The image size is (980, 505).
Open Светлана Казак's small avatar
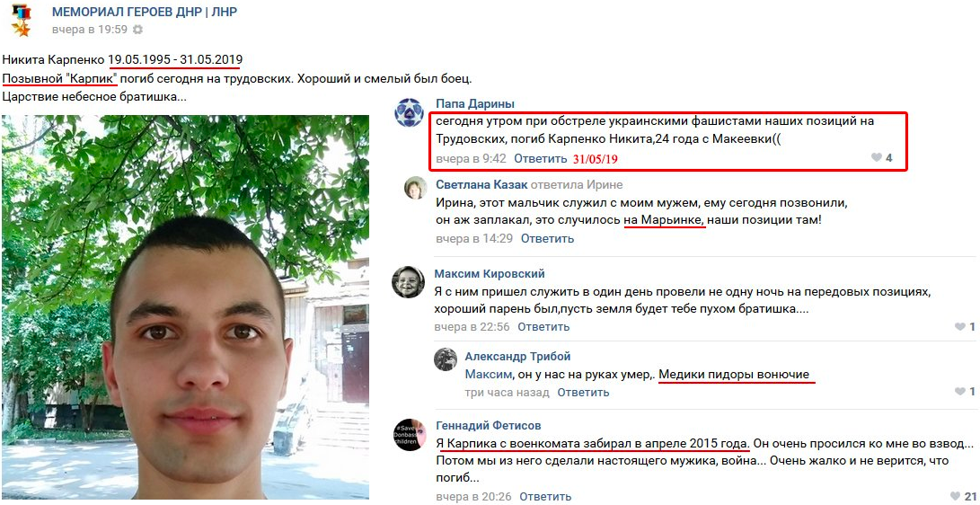(416, 188)
